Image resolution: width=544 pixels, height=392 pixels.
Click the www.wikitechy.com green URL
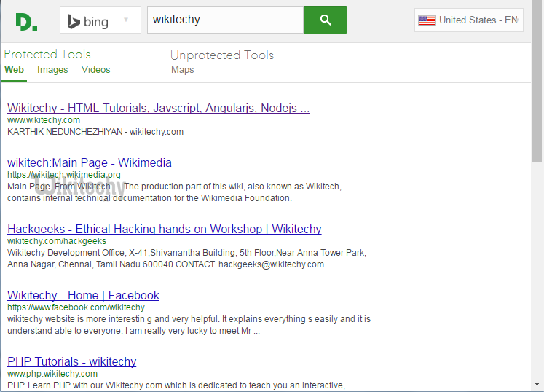coord(44,120)
